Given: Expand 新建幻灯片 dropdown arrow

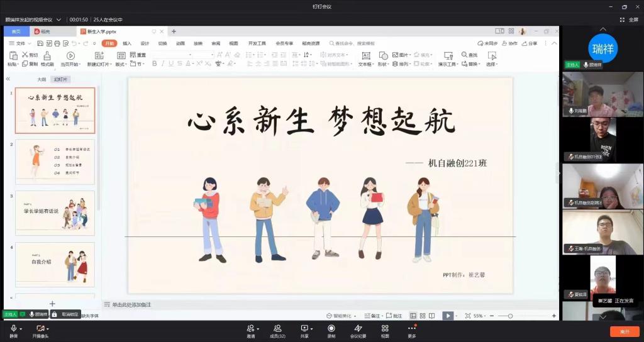Looking at the screenshot, I should tap(109, 64).
